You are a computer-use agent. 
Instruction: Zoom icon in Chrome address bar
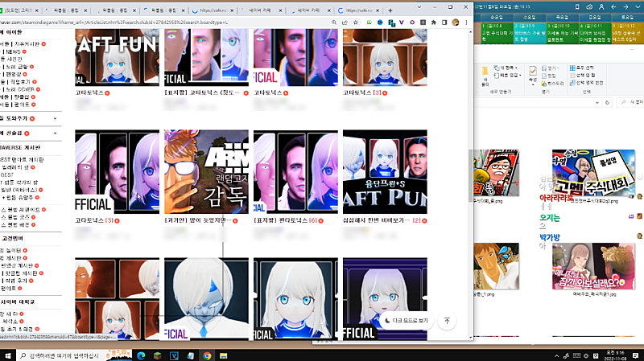click(334, 23)
